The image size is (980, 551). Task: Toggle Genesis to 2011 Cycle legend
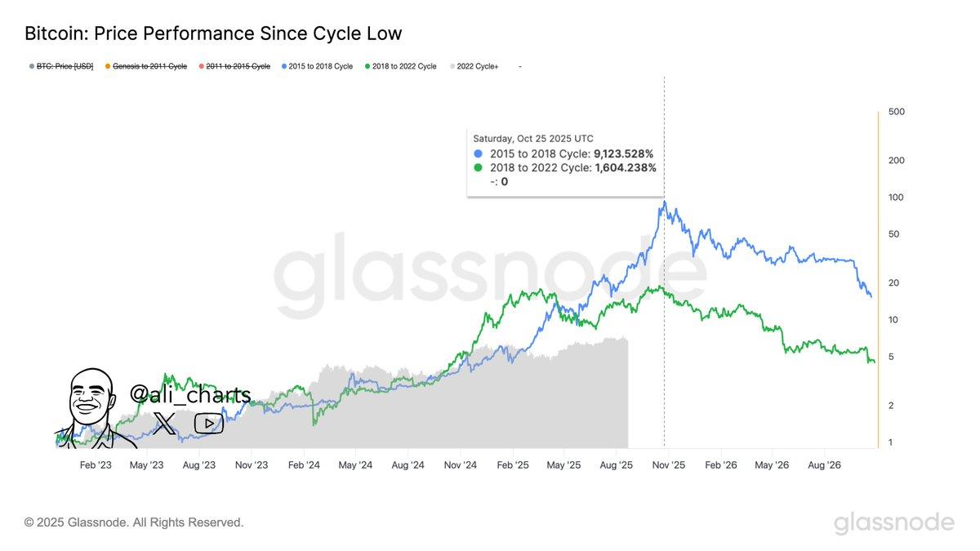click(150, 66)
